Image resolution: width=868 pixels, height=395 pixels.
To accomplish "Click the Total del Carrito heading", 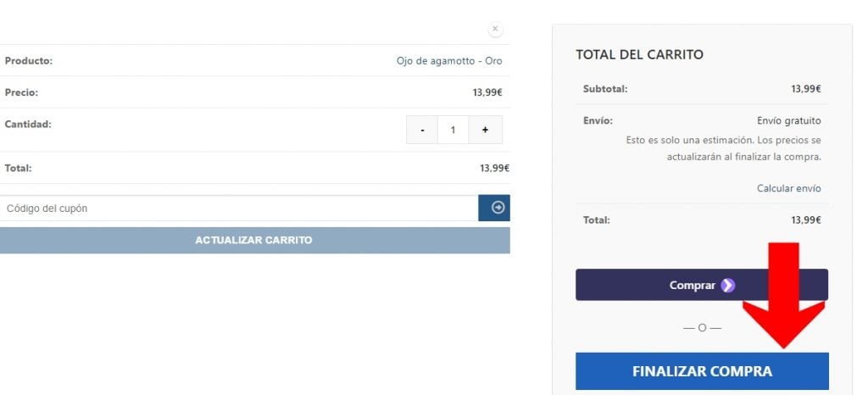I will coord(639,54).
